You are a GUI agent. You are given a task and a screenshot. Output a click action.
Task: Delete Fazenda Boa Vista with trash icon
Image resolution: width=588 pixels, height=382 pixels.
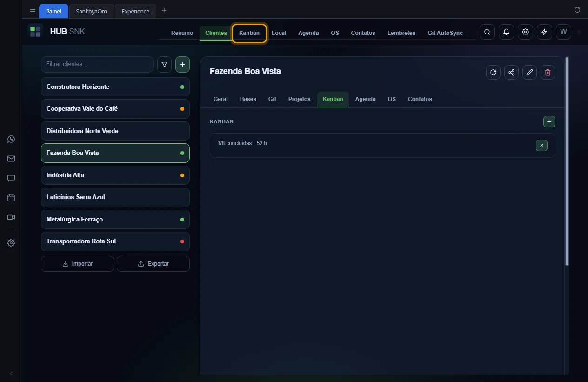(x=548, y=72)
